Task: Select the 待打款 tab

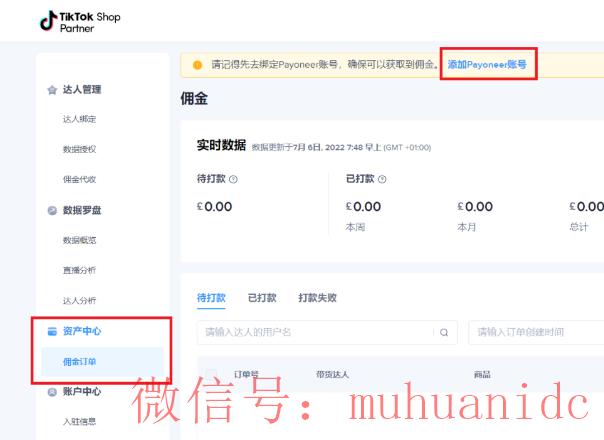Action: 211,298
